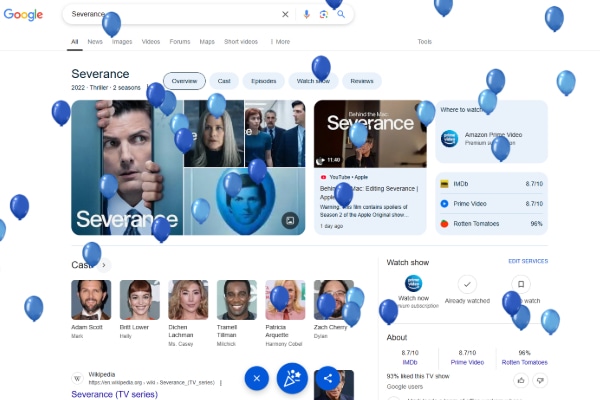Open Behind the Mac: Editing Severance title

click(x=369, y=193)
